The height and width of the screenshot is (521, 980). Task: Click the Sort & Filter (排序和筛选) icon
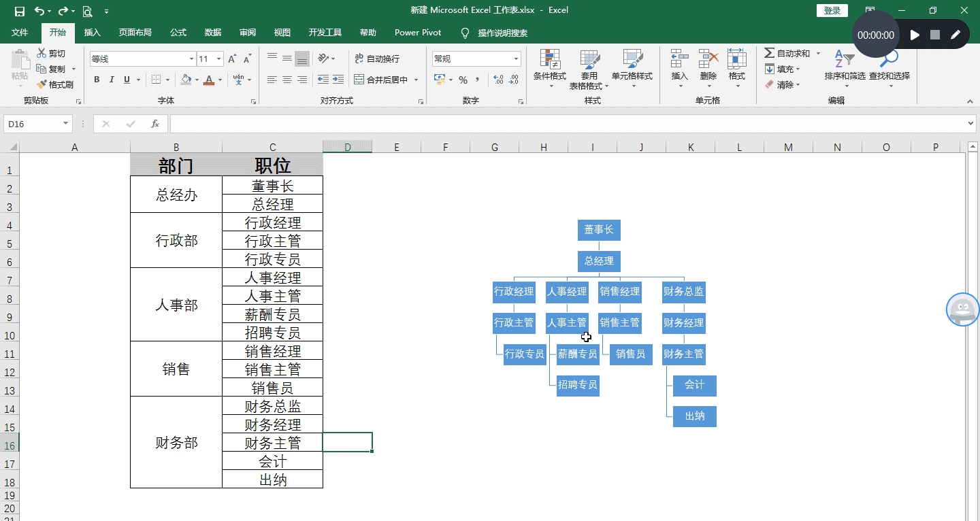pyautogui.click(x=843, y=68)
